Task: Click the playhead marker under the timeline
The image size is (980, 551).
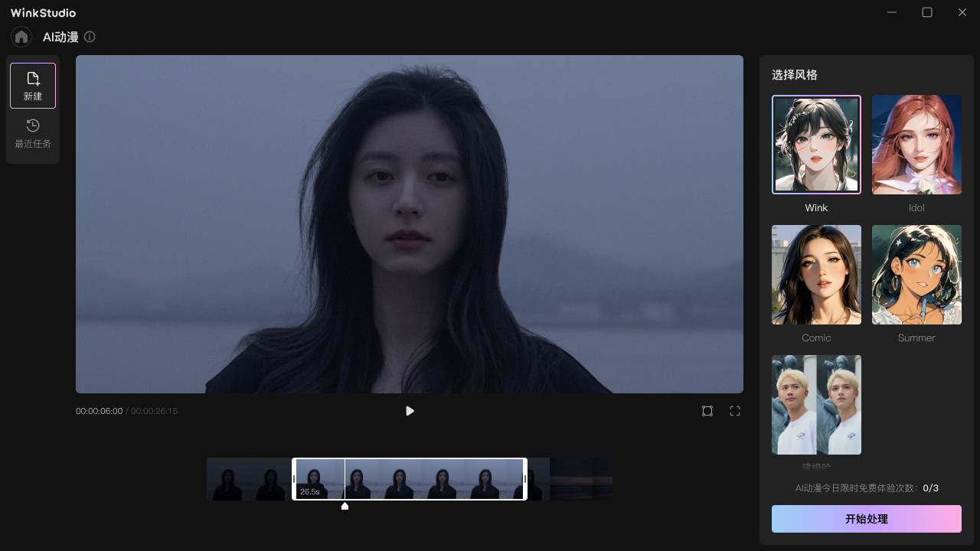Action: (345, 506)
